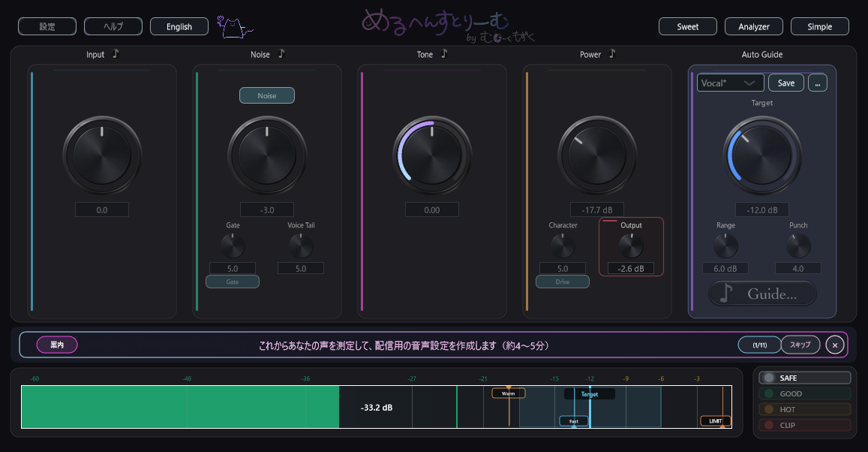
Task: Switch to Sweet mode
Action: click(x=687, y=26)
